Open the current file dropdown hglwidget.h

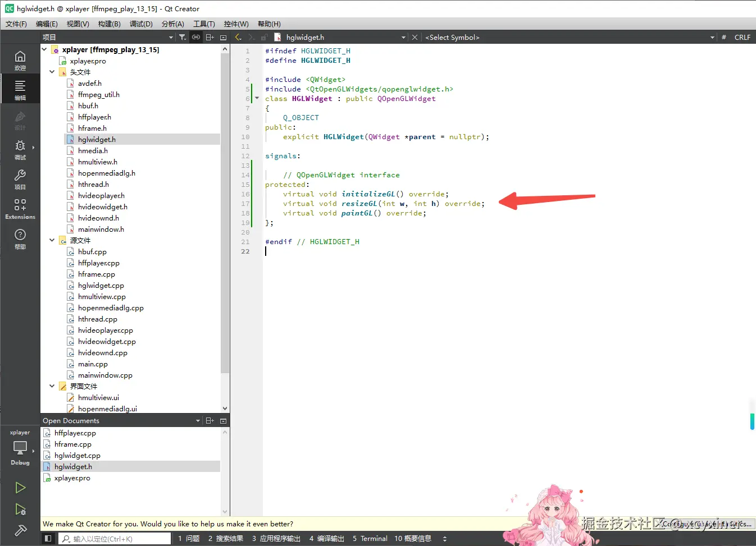[345, 37]
